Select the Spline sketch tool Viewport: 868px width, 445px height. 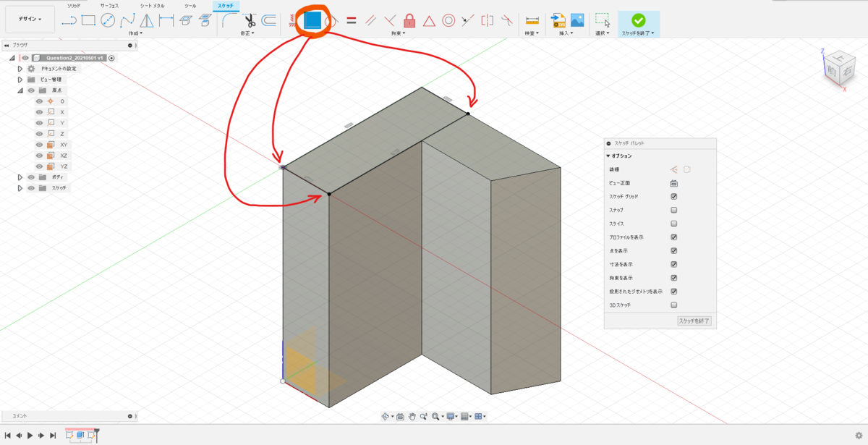click(x=127, y=20)
